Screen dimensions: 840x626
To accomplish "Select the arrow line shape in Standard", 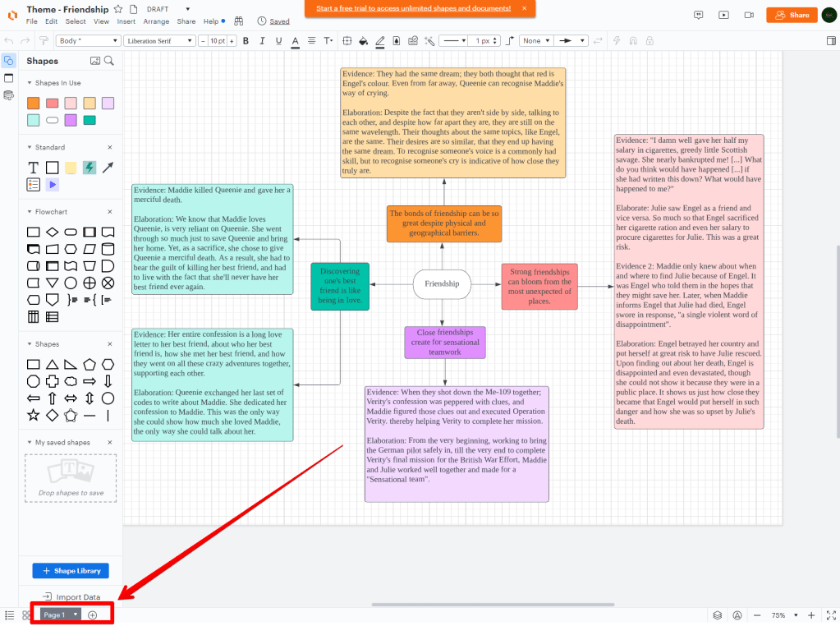I will (x=108, y=168).
